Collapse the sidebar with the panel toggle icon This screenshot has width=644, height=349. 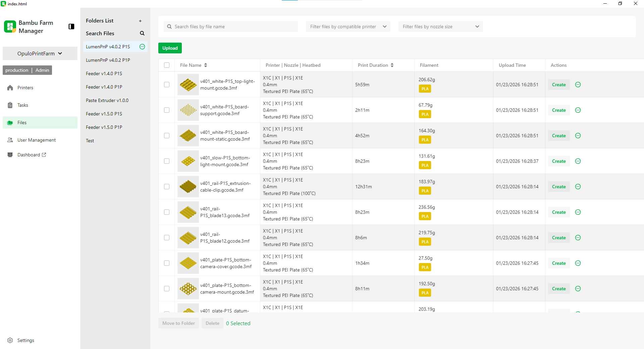[x=71, y=27]
